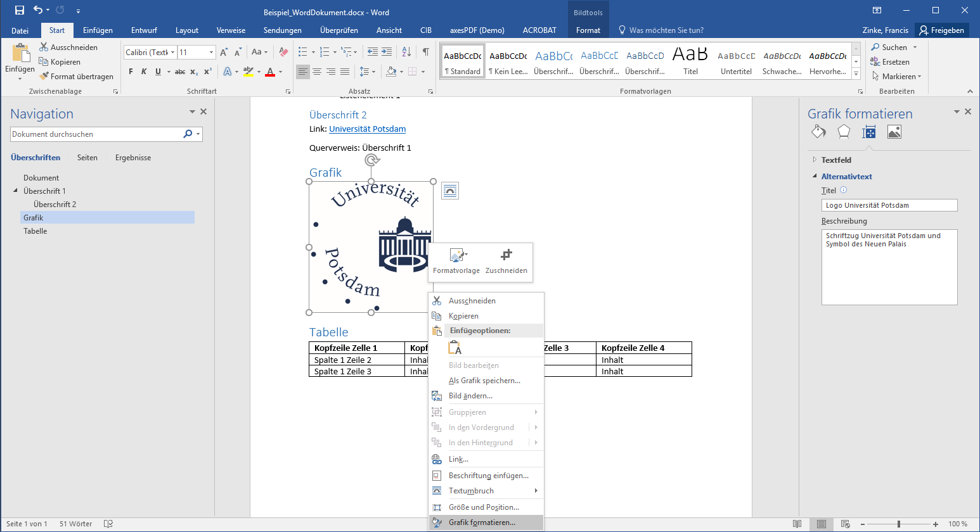980x532 pixels.
Task: Click the Layout & Properties icon in Grafik formatieren
Action: [869, 132]
